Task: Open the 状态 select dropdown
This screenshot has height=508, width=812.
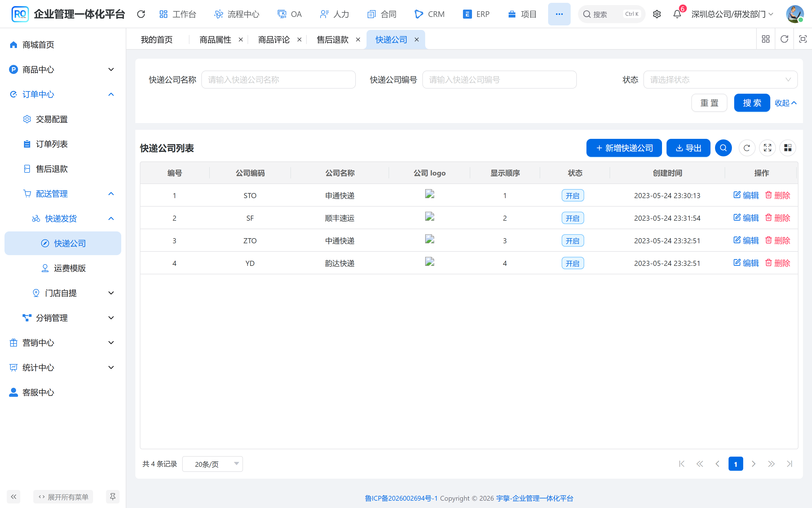Action: pyautogui.click(x=720, y=80)
